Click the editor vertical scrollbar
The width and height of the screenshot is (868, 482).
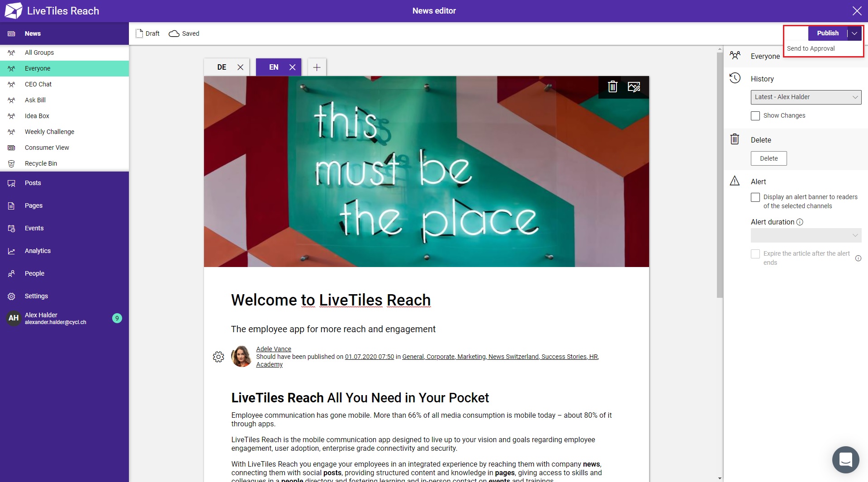(x=720, y=175)
